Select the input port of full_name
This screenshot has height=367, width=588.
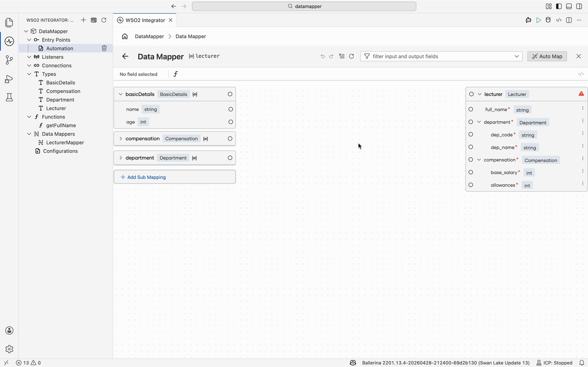(x=471, y=109)
